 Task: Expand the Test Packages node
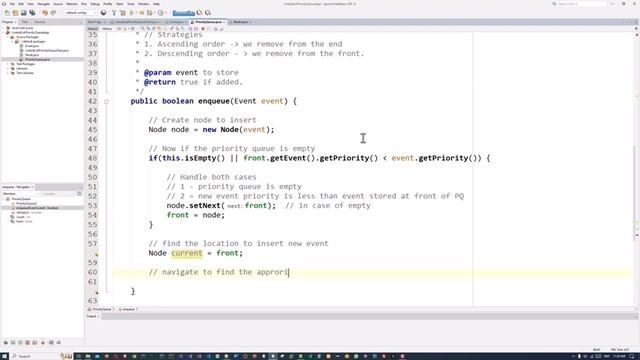tap(8, 64)
